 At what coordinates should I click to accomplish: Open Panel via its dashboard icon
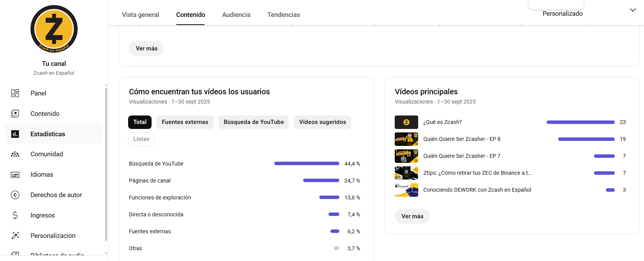click(x=15, y=93)
